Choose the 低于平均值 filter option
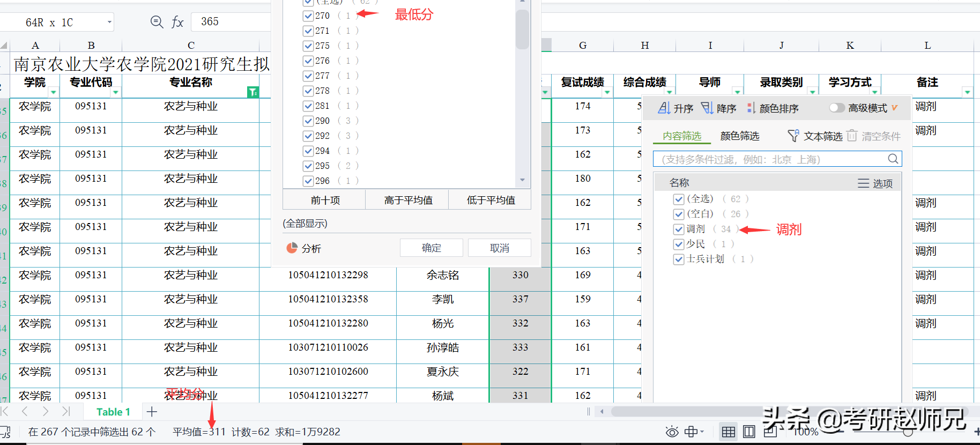The image size is (980, 445). (491, 200)
